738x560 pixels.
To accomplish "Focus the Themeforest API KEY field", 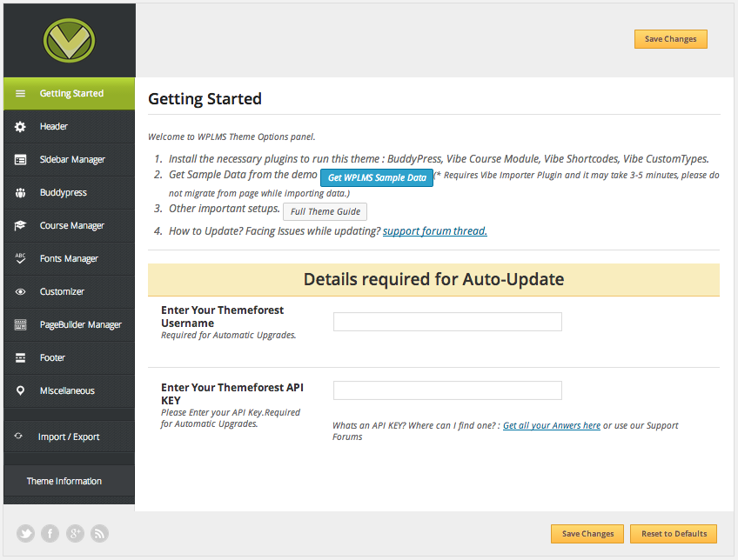I will click(x=447, y=390).
